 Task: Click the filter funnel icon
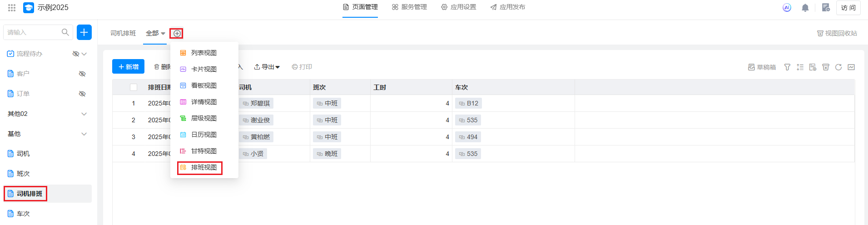(x=787, y=67)
